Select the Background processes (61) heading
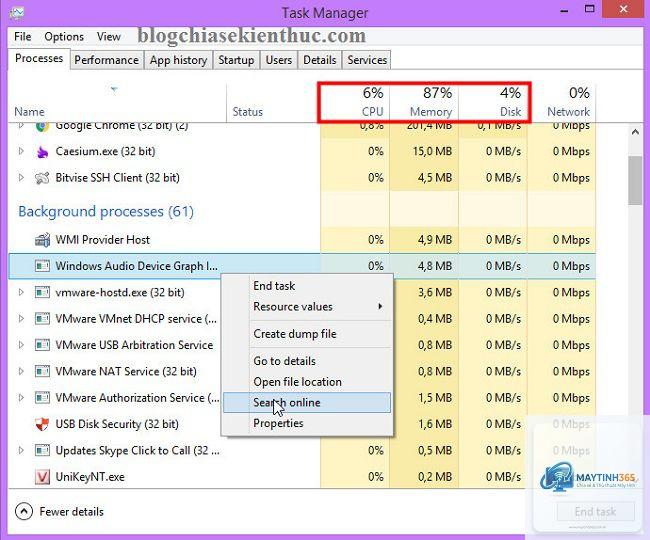The image size is (650, 540). 106,212
